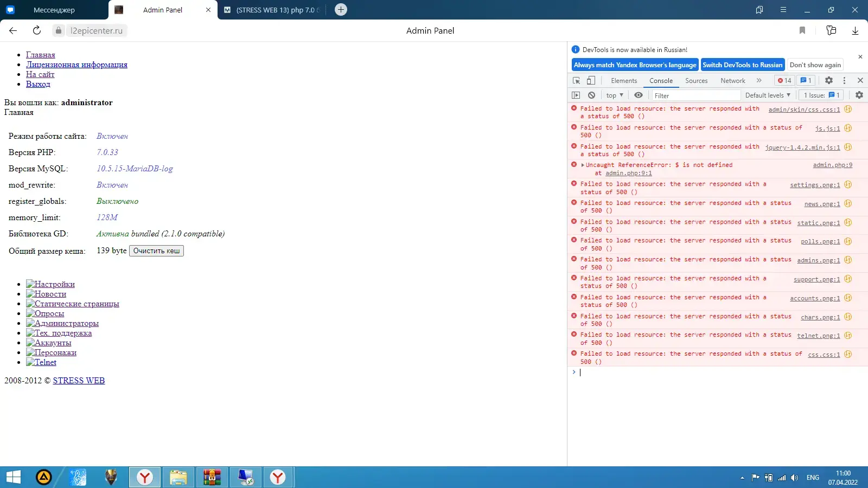Click the Очистить кеш button
The height and width of the screenshot is (488, 868).
tap(156, 251)
